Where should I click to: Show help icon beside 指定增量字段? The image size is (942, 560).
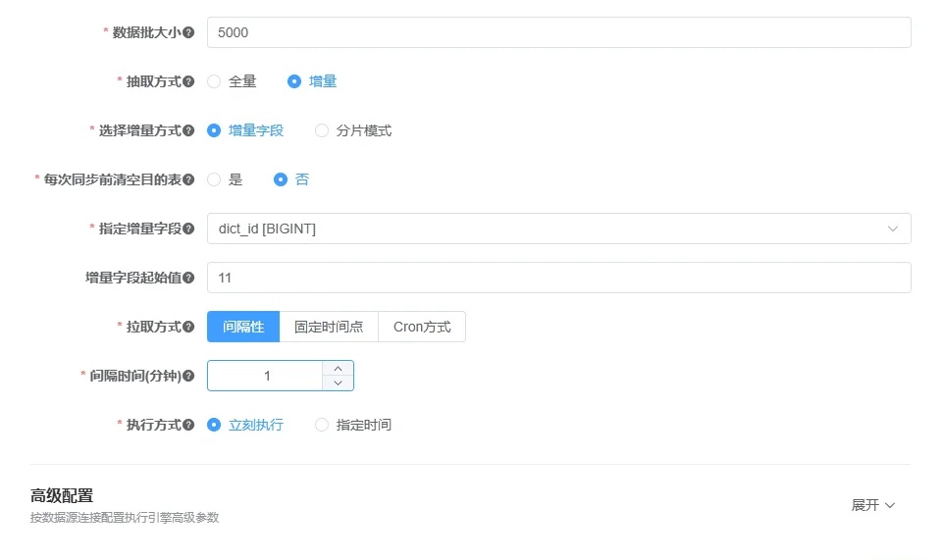pyautogui.click(x=188, y=229)
